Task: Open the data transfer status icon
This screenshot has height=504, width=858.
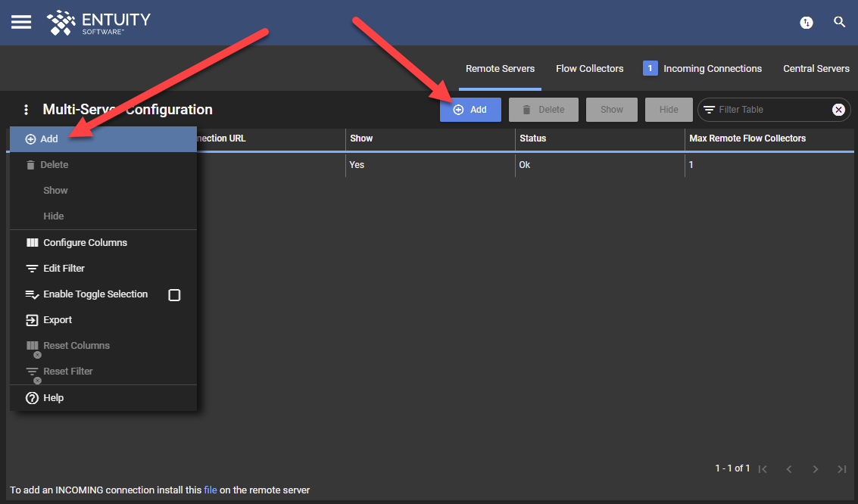Action: [x=806, y=23]
